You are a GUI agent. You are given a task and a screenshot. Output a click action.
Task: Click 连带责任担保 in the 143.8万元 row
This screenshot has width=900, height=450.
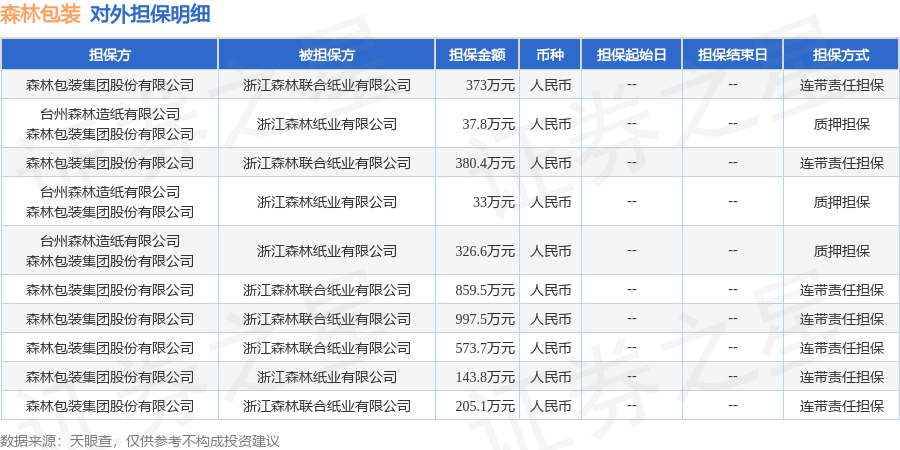tap(841, 377)
